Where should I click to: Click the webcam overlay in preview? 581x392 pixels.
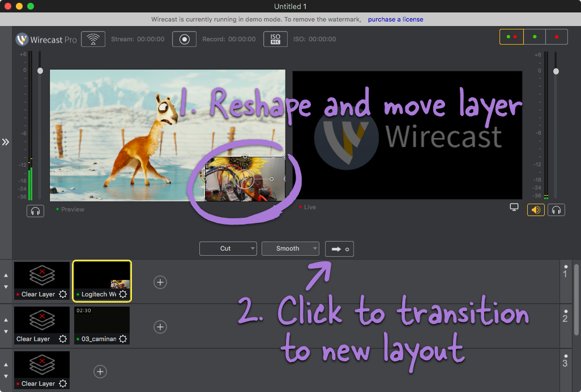tap(245, 179)
